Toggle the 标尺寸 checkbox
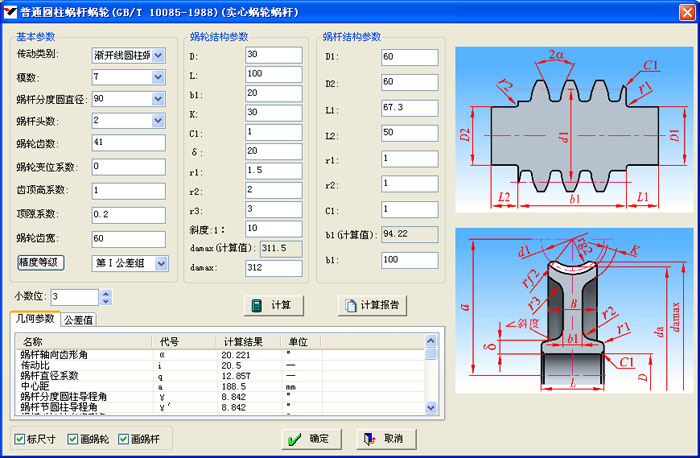The image size is (700, 458). [x=21, y=439]
